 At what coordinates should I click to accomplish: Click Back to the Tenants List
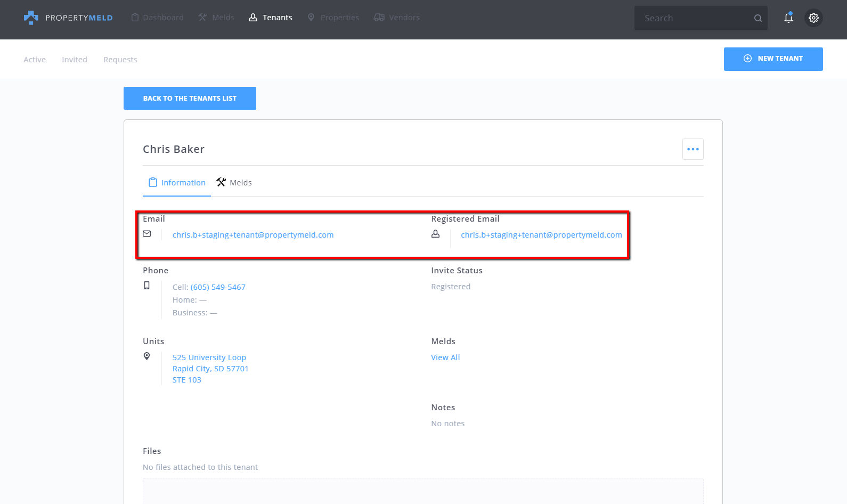click(x=190, y=99)
